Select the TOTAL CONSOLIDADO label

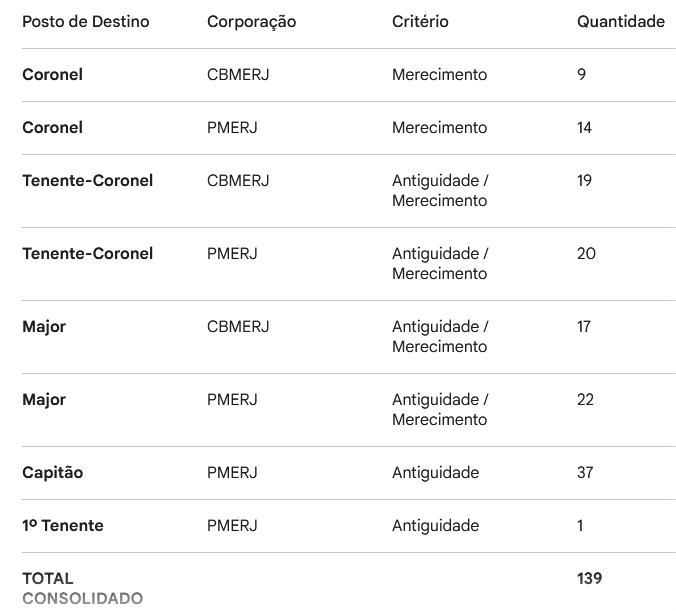click(x=82, y=588)
